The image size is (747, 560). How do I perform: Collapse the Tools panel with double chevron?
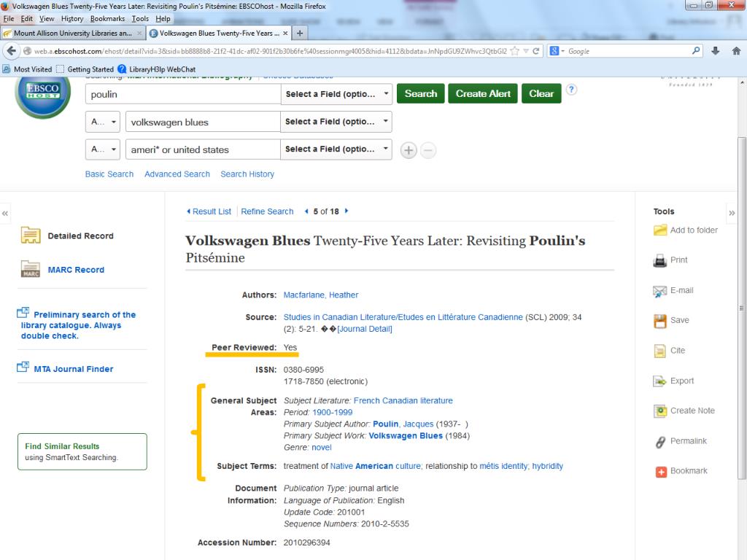pyautogui.click(x=732, y=213)
